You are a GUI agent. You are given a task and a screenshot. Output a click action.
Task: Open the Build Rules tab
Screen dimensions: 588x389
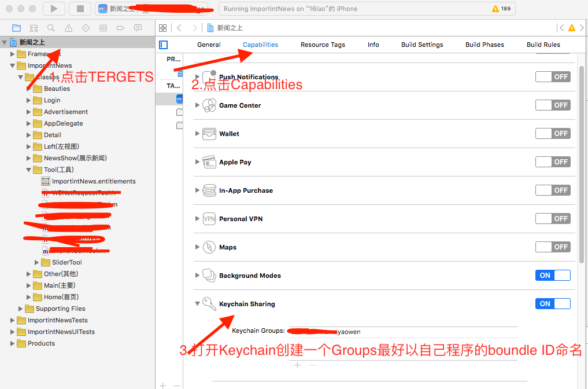(543, 45)
